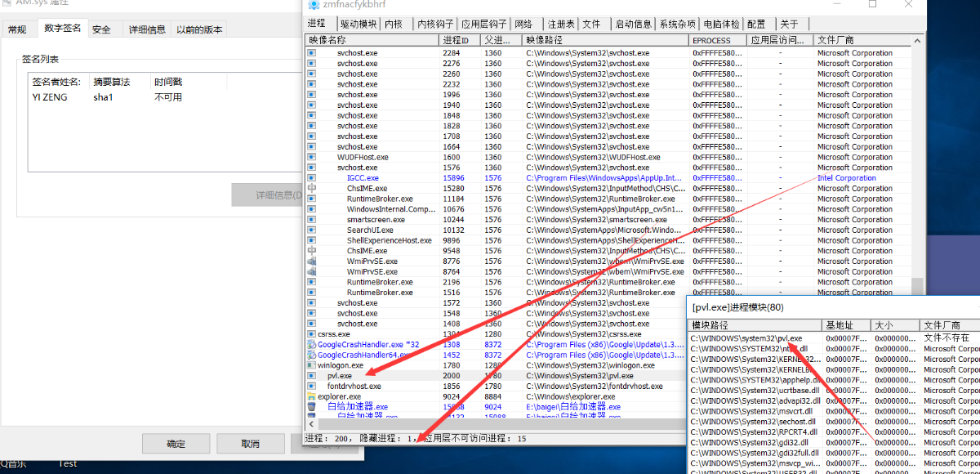Open the 电脑体检 tab
The width and height of the screenshot is (980, 474).
(721, 25)
